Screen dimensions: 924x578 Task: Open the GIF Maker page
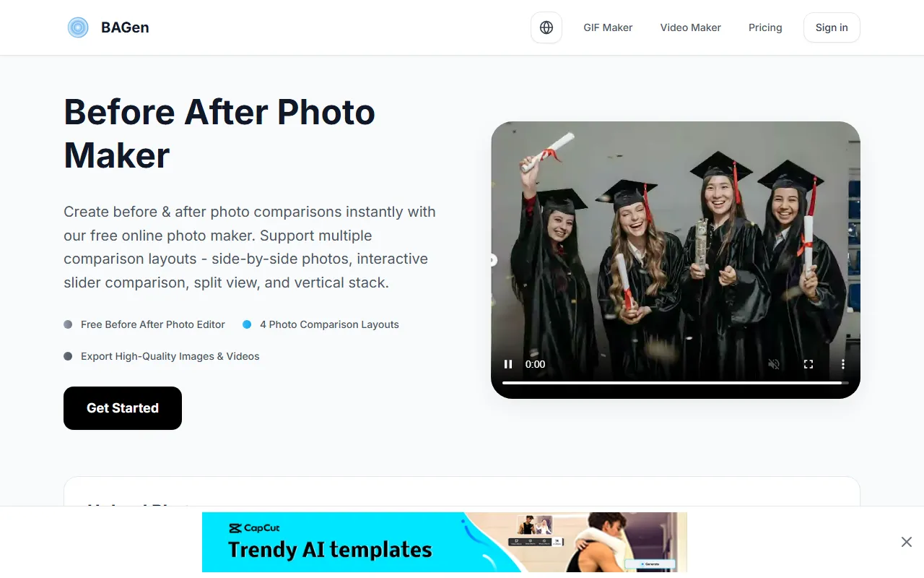(x=608, y=27)
